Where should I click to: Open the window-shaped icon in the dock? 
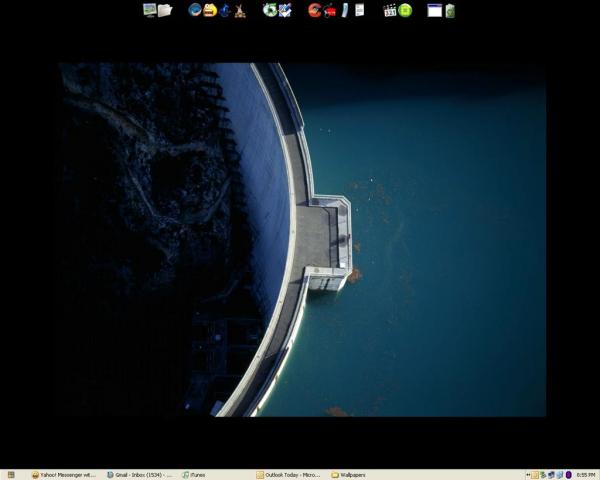(434, 10)
